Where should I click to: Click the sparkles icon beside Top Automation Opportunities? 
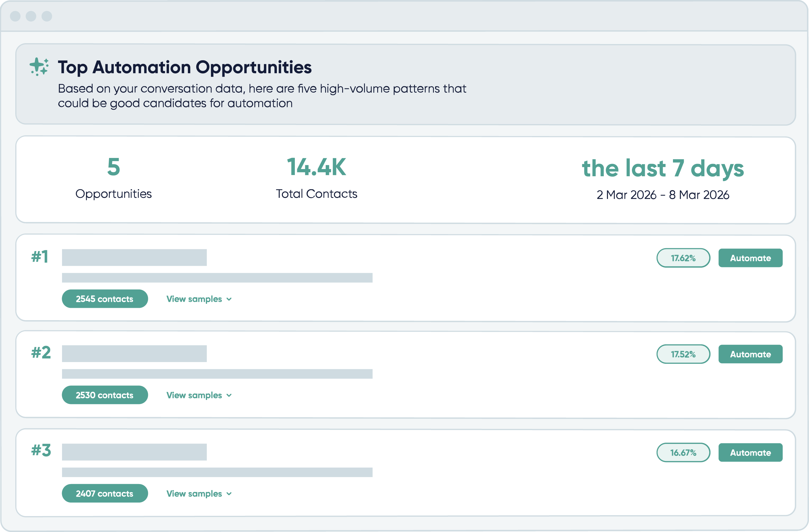click(x=38, y=67)
